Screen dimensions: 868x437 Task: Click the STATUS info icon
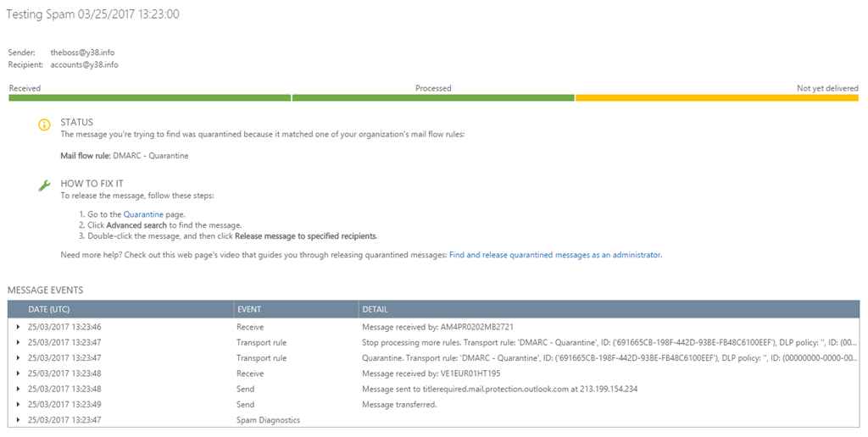pyautogui.click(x=45, y=125)
